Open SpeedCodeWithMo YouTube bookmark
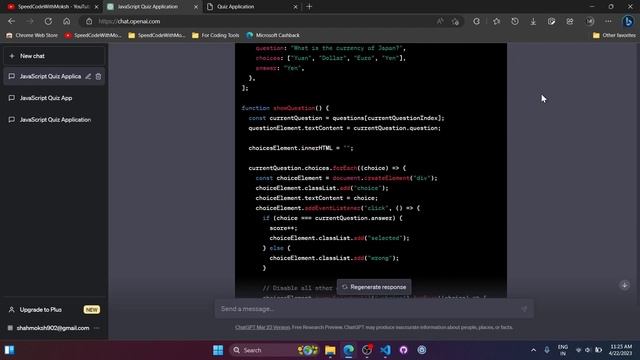The width and height of the screenshot is (640, 360). (x=93, y=36)
